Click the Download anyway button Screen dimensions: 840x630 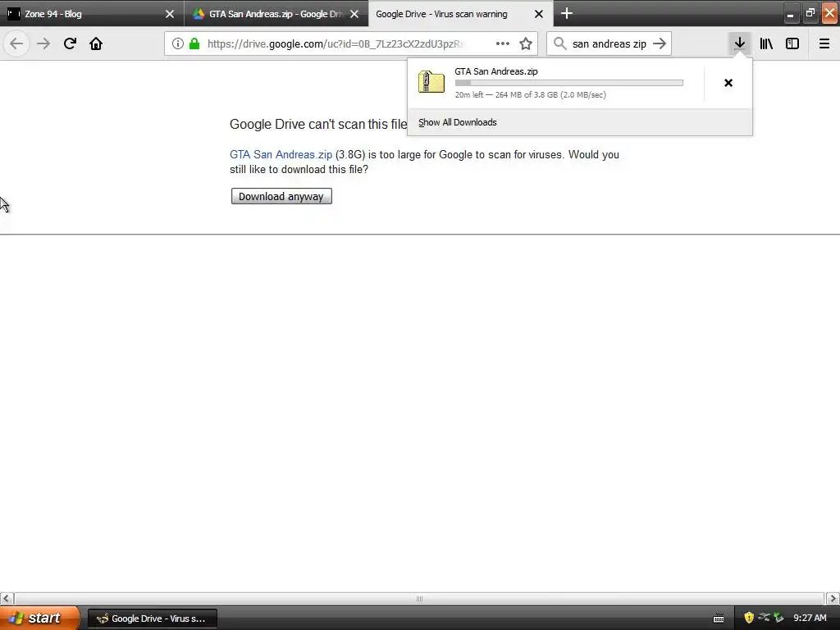coord(281,196)
